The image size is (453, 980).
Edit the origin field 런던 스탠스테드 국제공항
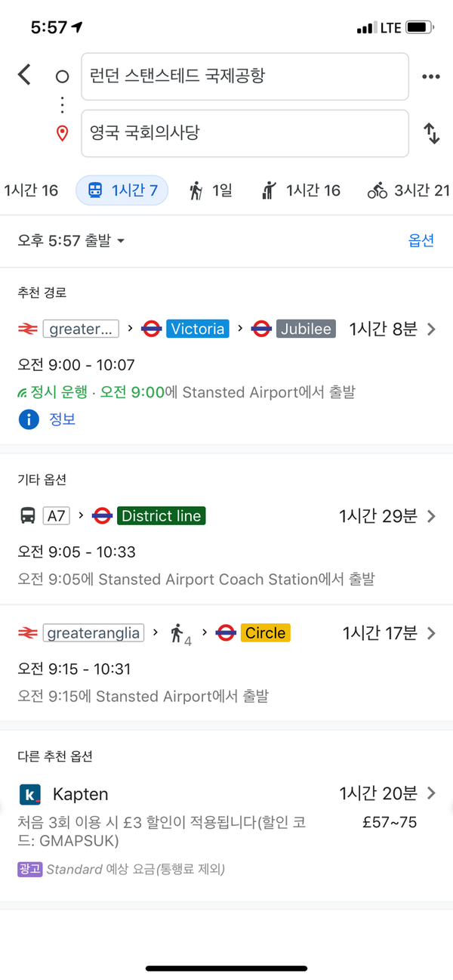245,76
